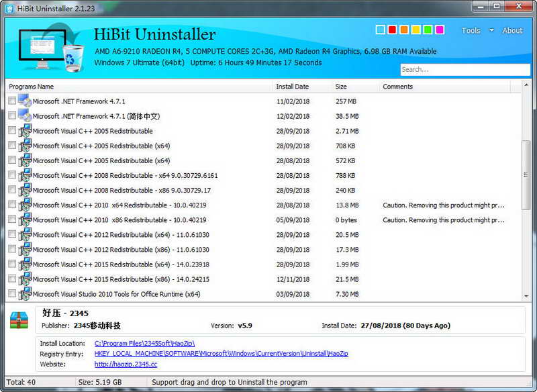Click the 好压 - 2345 program title
Viewport: 537px width, 392px height.
[65, 313]
